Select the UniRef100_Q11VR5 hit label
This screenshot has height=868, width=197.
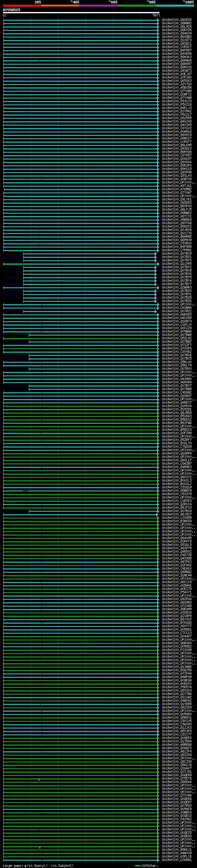176,264
